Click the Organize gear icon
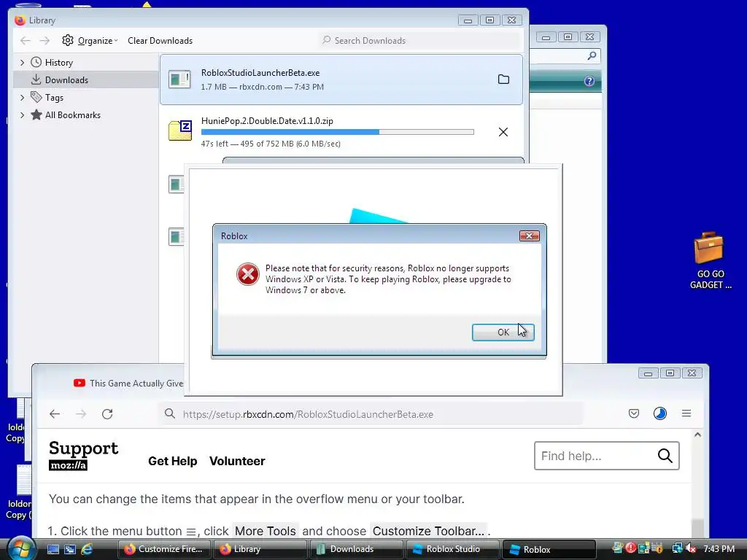Image resolution: width=747 pixels, height=560 pixels. tap(68, 40)
